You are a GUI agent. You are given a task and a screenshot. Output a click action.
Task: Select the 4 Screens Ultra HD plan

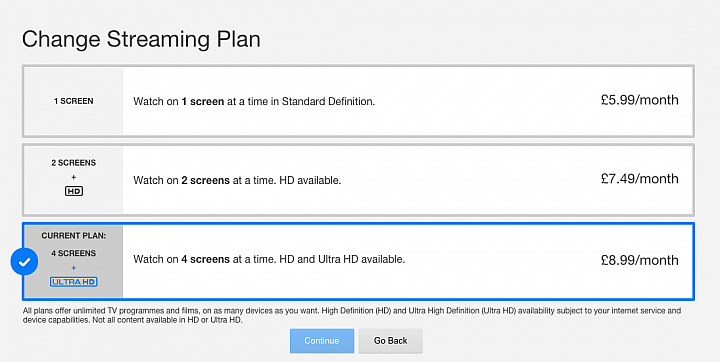coord(358,261)
